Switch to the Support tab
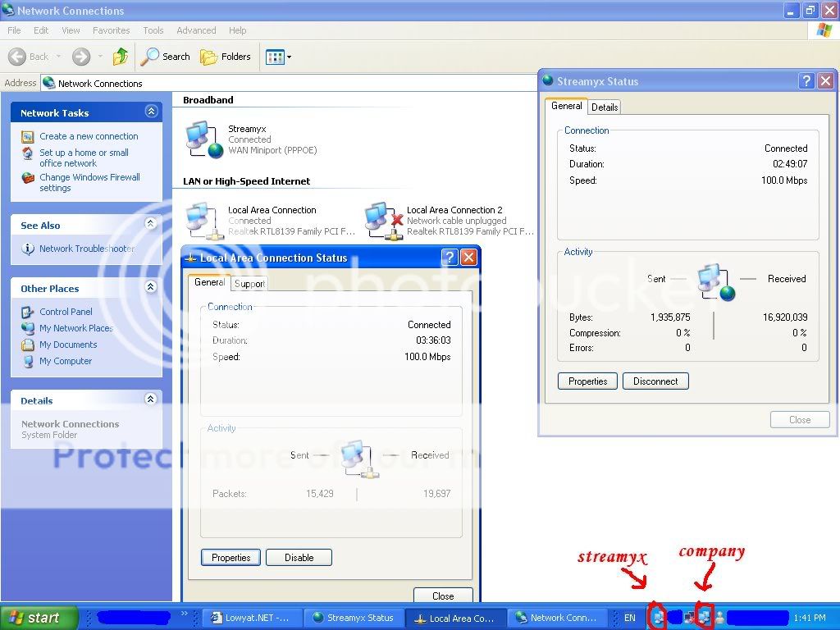Image resolution: width=840 pixels, height=630 pixels. 249,283
